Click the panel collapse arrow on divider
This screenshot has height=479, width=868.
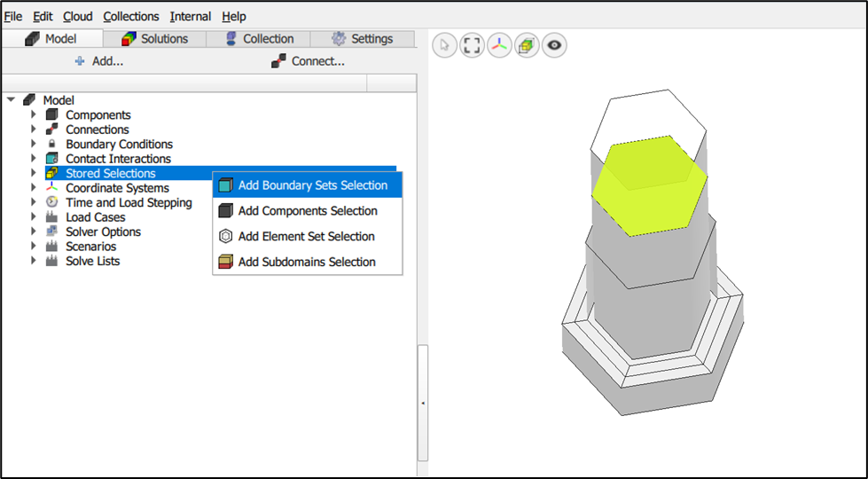pyautogui.click(x=423, y=403)
